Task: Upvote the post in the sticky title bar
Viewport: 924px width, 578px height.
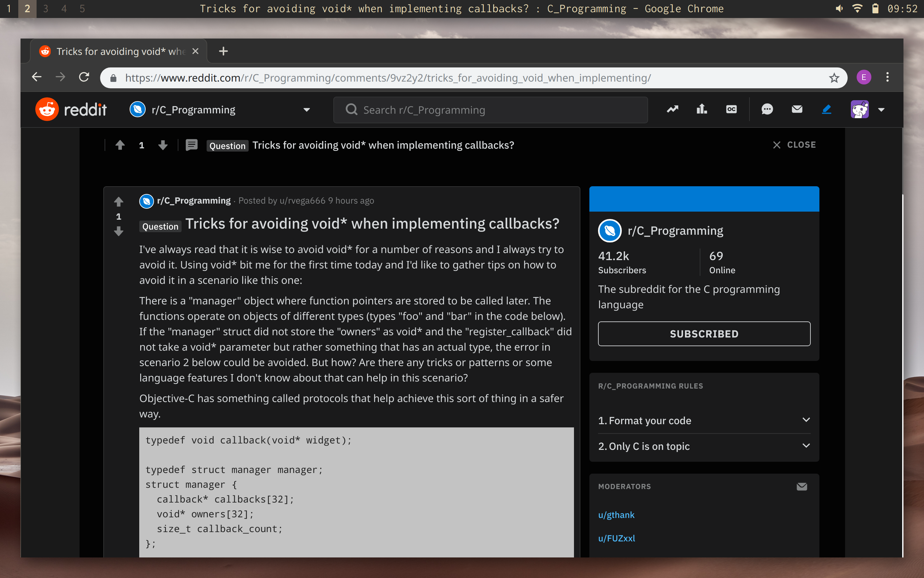Action: click(x=120, y=145)
